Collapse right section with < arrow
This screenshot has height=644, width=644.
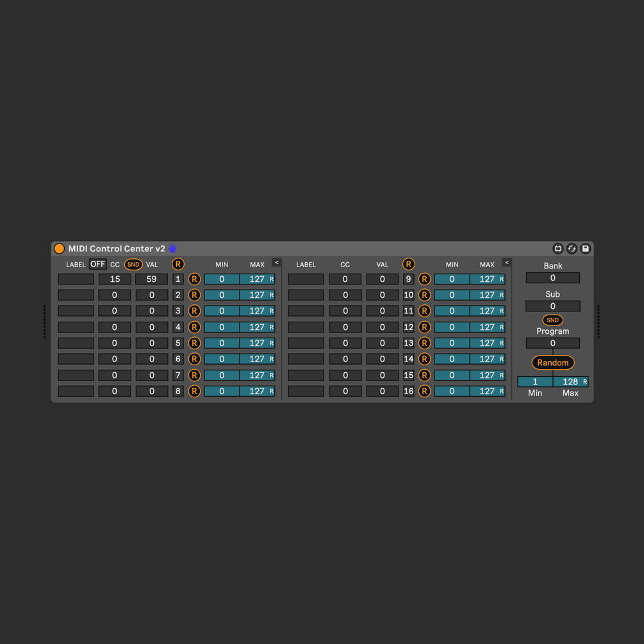click(506, 263)
